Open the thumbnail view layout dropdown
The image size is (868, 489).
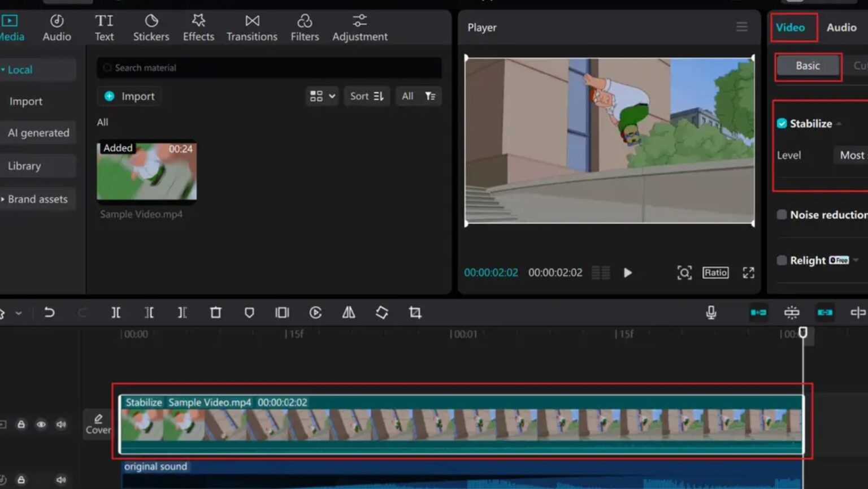point(322,96)
